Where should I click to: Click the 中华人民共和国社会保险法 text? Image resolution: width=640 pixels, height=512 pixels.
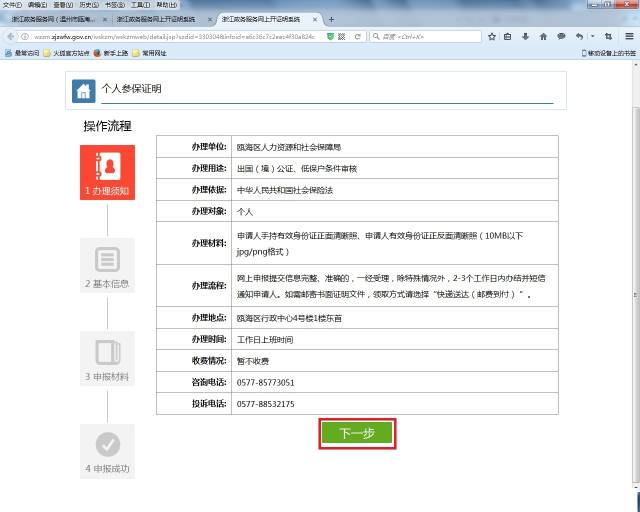pyautogui.click(x=285, y=190)
